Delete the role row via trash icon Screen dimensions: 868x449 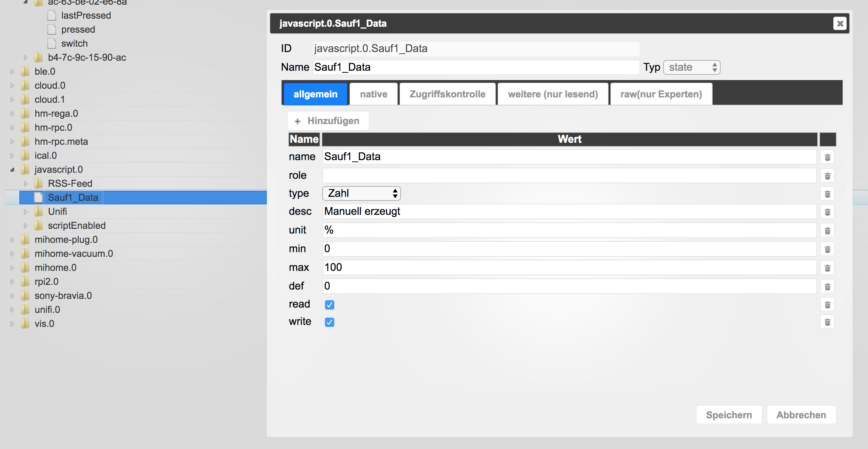click(827, 176)
